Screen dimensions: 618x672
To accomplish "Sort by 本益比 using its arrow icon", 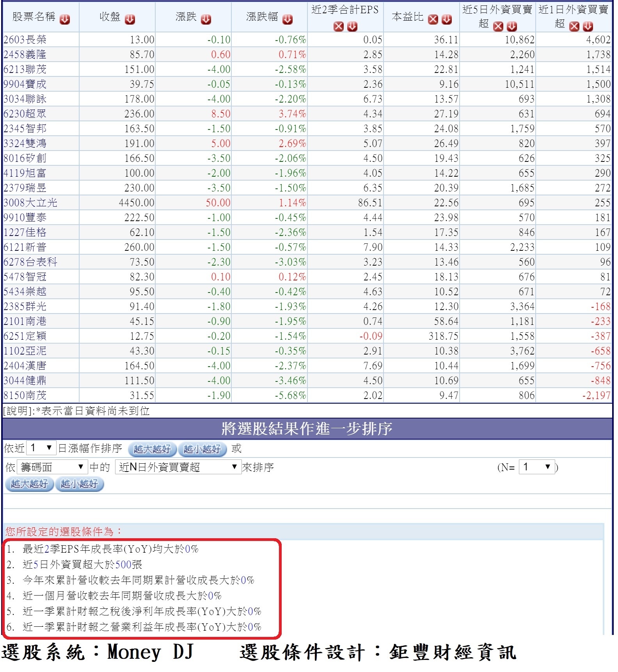I will [447, 19].
